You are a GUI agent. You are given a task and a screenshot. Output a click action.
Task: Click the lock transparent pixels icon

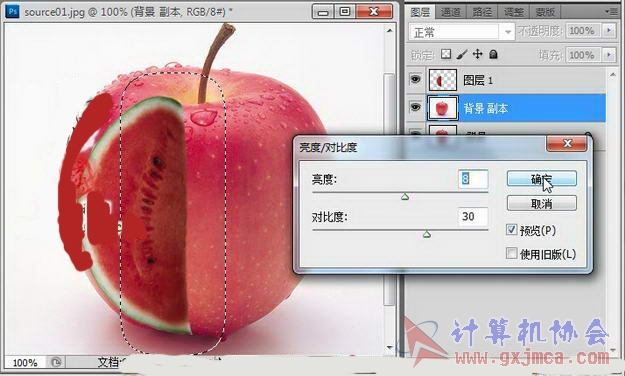click(446, 54)
